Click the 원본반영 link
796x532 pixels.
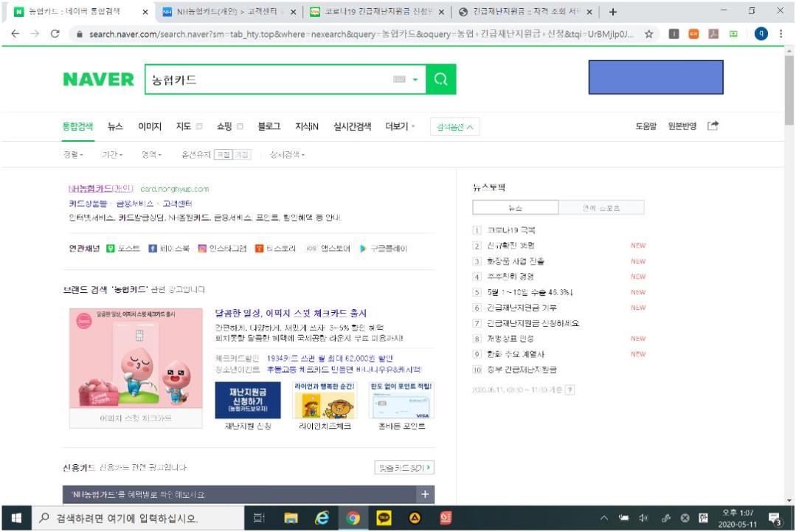(x=682, y=126)
